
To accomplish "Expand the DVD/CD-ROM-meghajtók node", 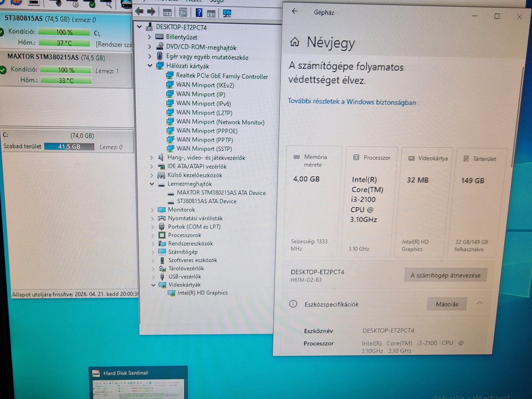I will (x=150, y=47).
